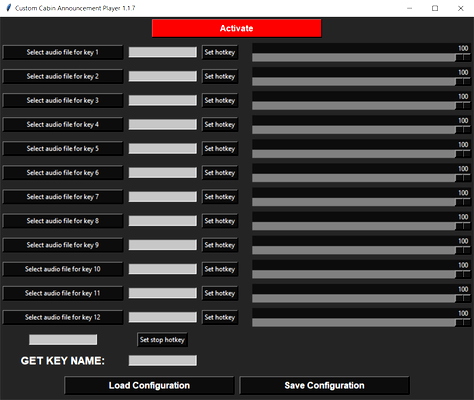Click the GET KEY NAME input field
Viewport: 474px width, 400px height.
[x=163, y=360]
